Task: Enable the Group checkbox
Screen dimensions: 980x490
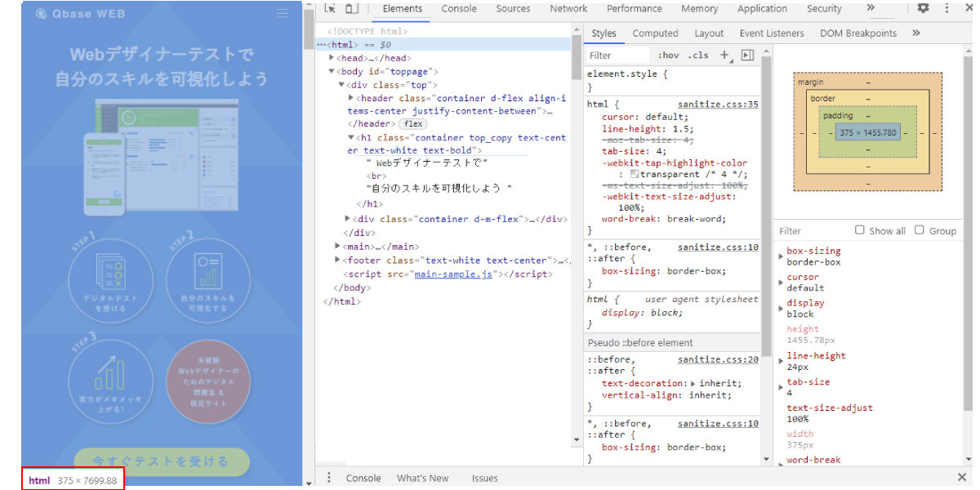Action: 919,230
